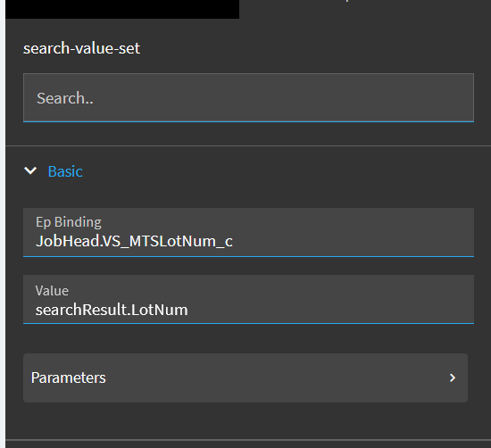Click the Value field label
491x448 pixels.
tap(52, 291)
